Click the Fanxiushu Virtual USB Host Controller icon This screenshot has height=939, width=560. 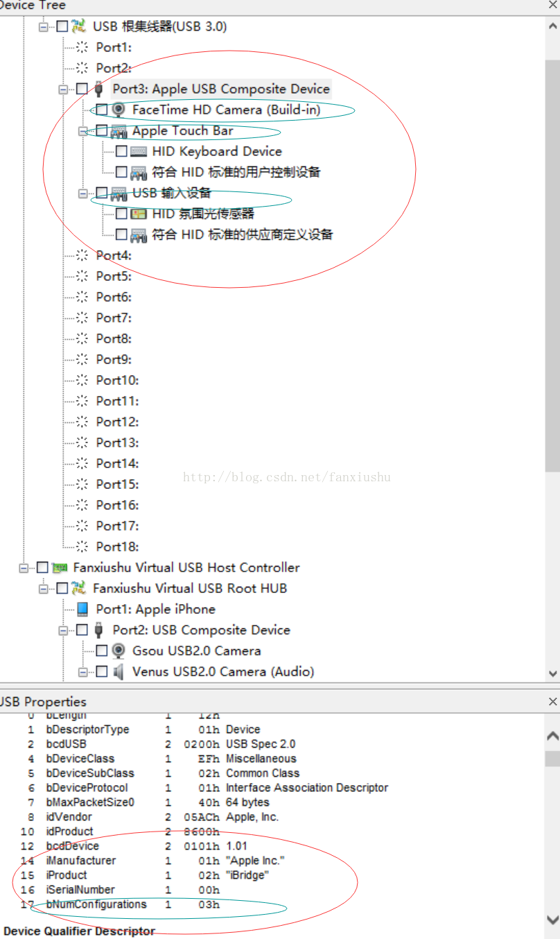pyautogui.click(x=59, y=567)
